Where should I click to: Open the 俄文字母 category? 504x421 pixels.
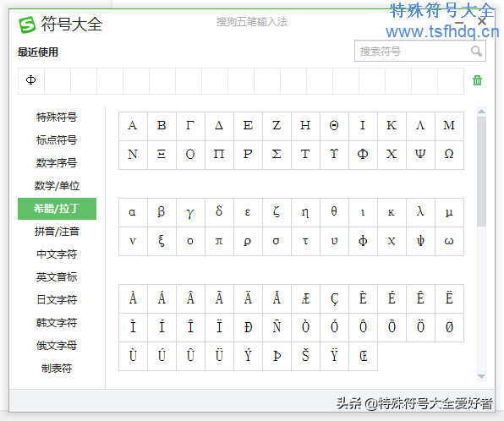[57, 346]
